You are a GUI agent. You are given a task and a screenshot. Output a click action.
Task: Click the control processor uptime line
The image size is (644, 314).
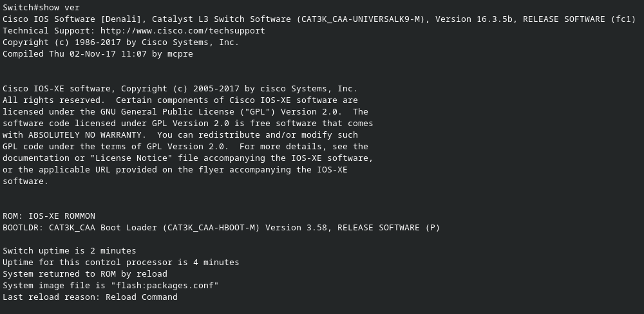(121, 263)
